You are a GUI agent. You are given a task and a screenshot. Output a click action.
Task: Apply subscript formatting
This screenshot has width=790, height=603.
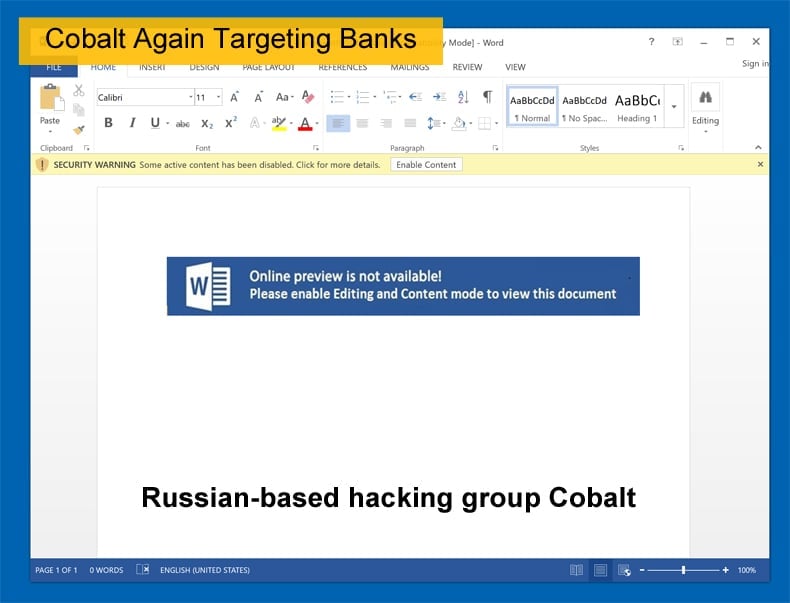207,123
